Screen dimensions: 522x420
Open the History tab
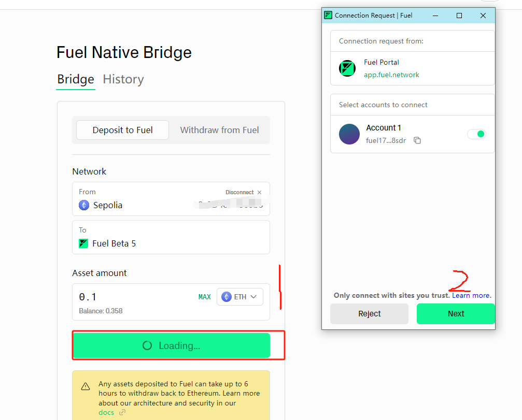click(x=123, y=79)
